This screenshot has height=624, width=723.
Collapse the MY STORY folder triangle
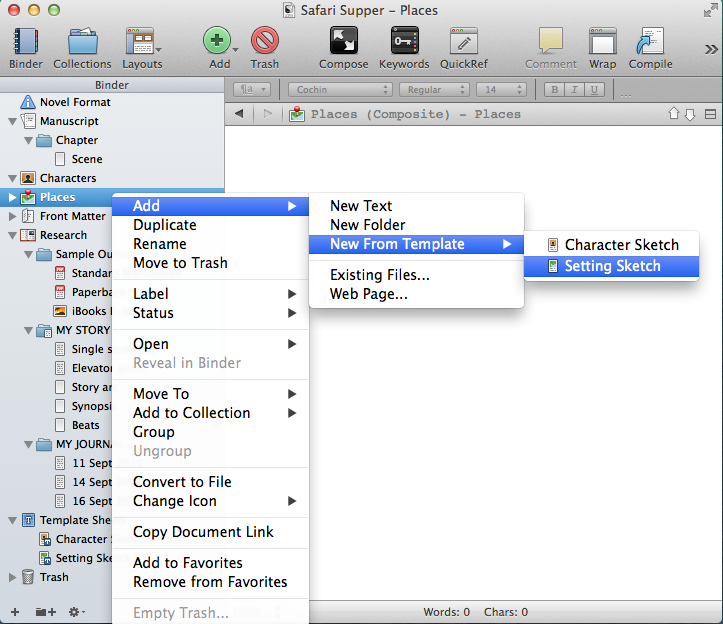point(28,331)
